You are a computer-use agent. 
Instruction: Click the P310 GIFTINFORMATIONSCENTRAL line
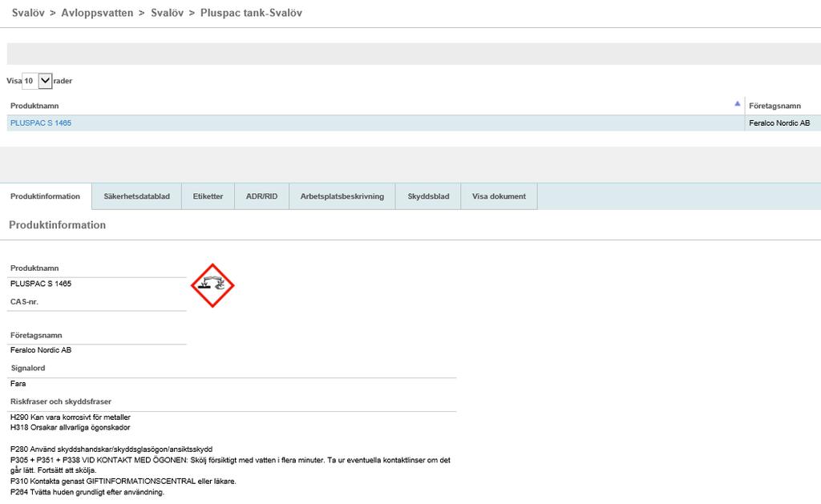123,481
